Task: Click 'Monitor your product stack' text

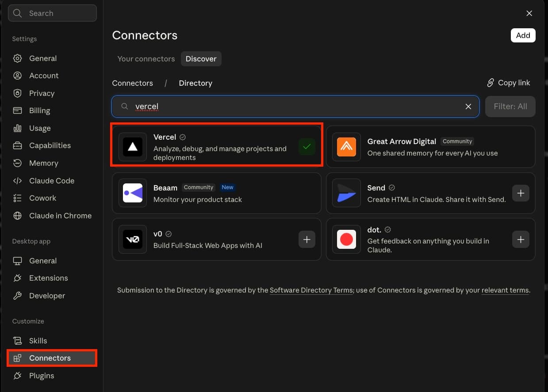Action: click(198, 199)
